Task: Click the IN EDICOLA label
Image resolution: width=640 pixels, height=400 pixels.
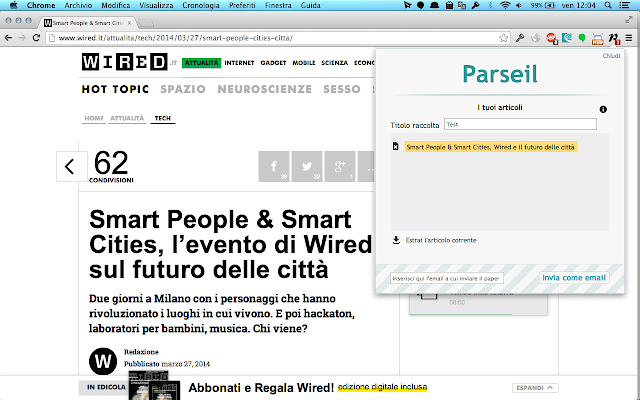Action: tap(106, 387)
